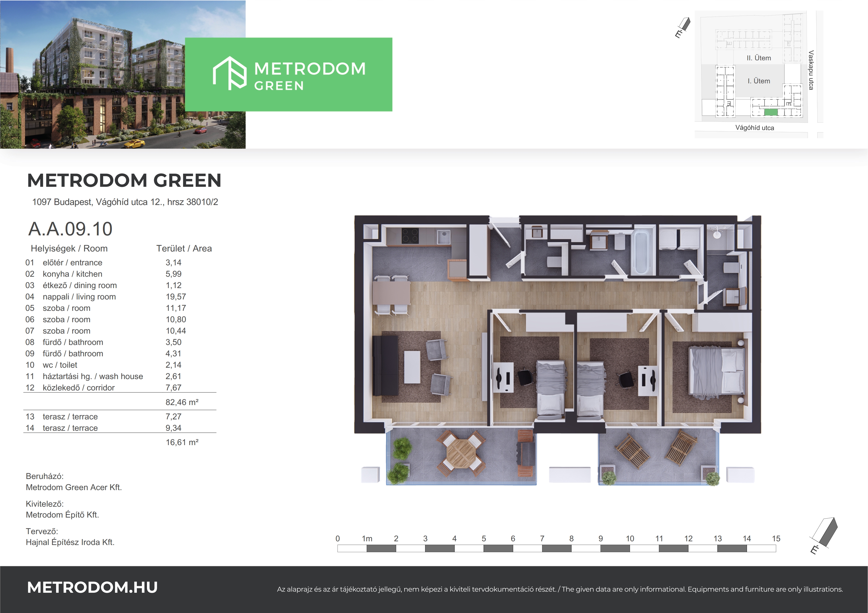Click the '5' mark on scale bar

[483, 539]
